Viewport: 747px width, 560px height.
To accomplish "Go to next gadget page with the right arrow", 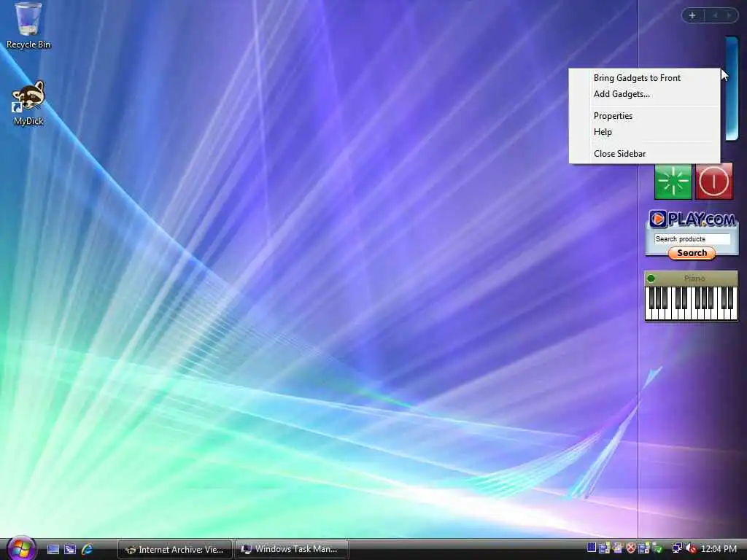I will click(x=729, y=15).
